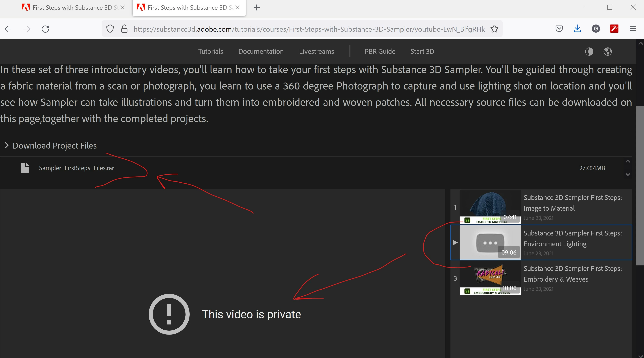Click the shield tracking protection icon
Screen dimensions: 644x358
pos(110,29)
